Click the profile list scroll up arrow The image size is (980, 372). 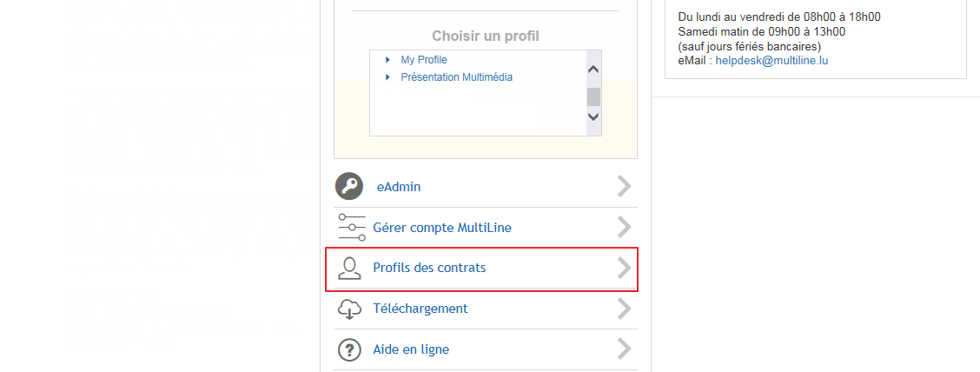click(x=593, y=70)
